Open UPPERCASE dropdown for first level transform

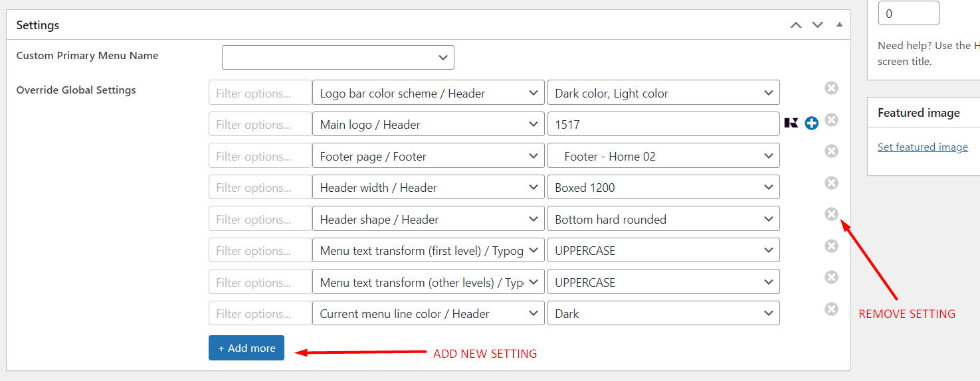coord(664,250)
